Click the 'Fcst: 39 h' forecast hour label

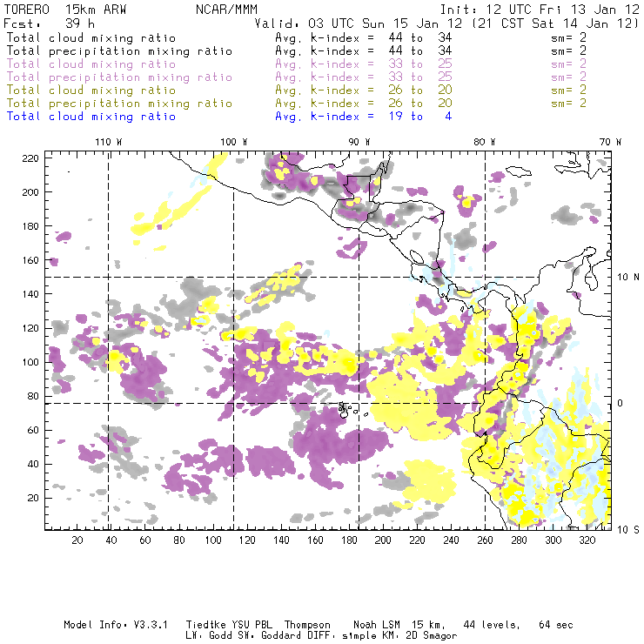point(49,23)
